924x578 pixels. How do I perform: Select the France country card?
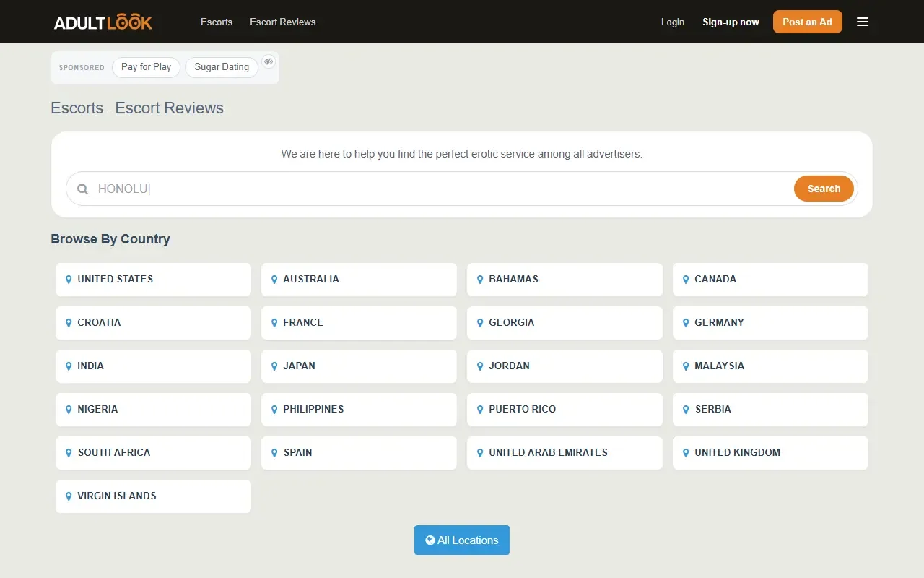[x=359, y=323]
